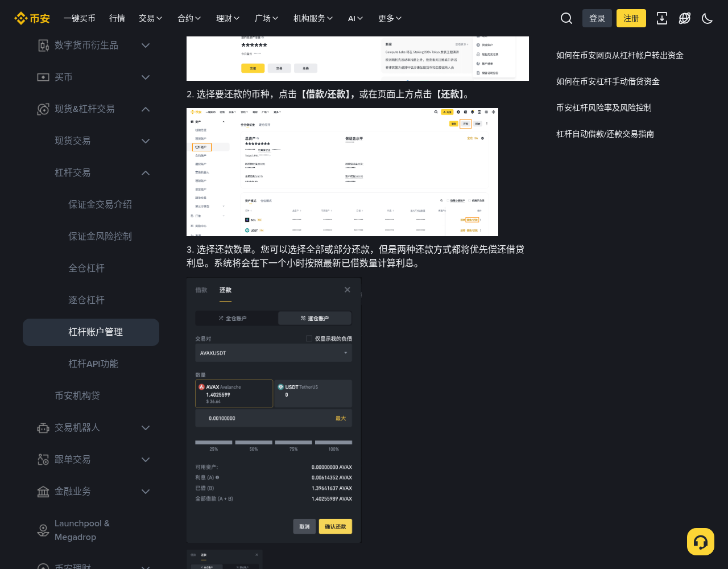Click the Binance logo in the header
This screenshot has height=569, width=728.
(32, 18)
